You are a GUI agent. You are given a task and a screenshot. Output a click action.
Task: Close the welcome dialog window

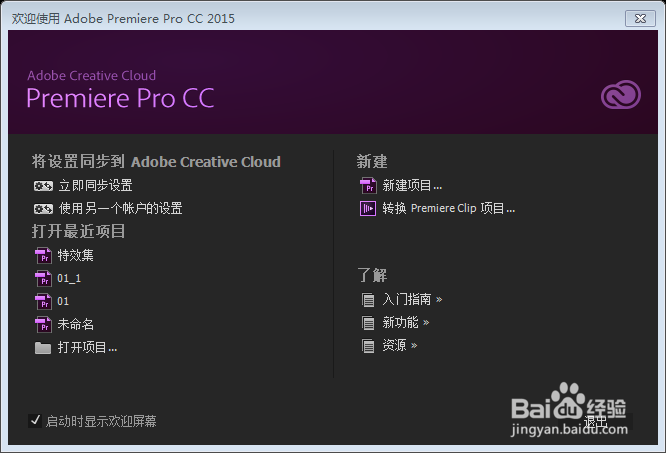tap(640, 19)
